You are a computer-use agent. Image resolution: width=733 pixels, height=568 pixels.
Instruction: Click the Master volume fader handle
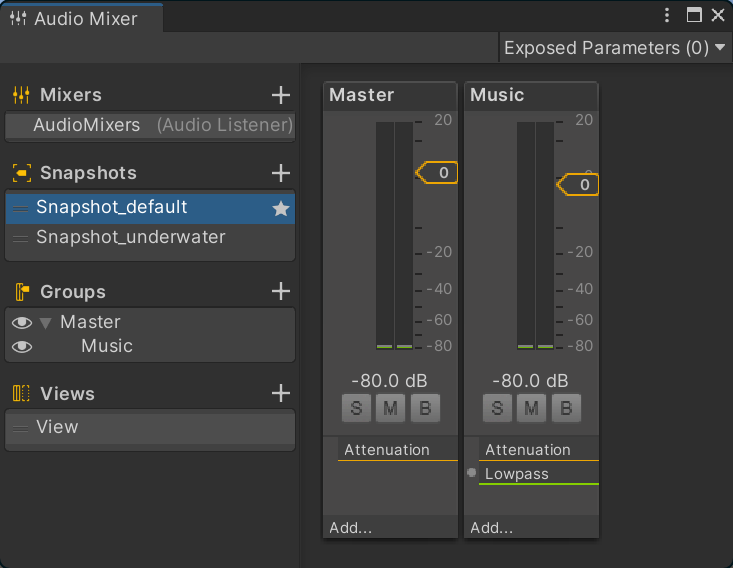tap(437, 173)
